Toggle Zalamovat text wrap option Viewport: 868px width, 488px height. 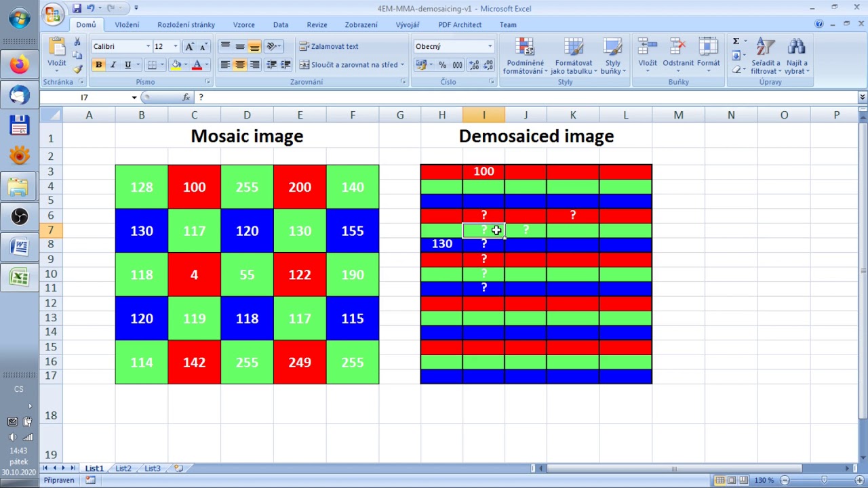pos(329,46)
